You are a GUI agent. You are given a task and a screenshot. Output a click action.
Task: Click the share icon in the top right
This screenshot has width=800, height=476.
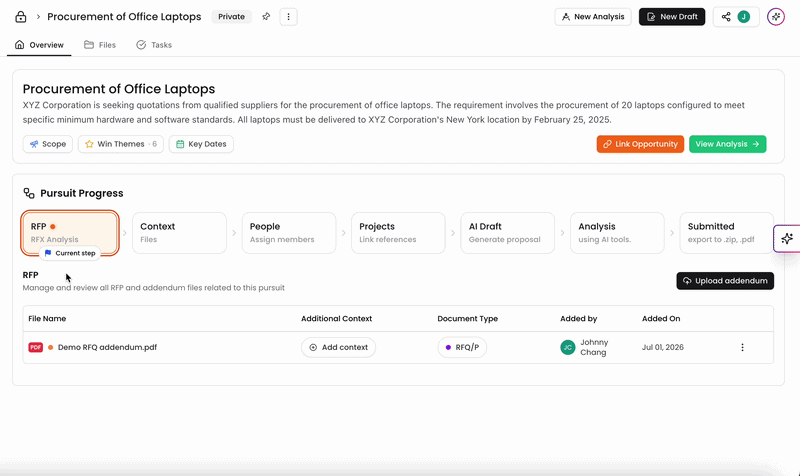[726, 17]
